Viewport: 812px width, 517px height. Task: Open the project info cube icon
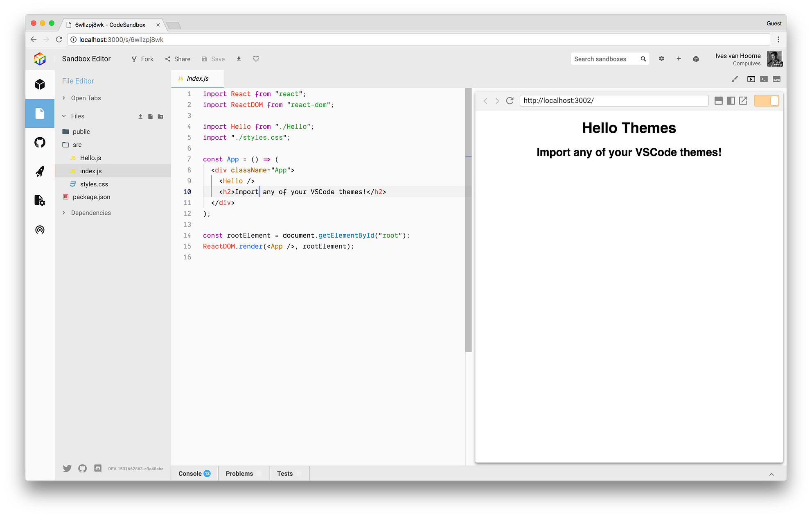click(40, 84)
